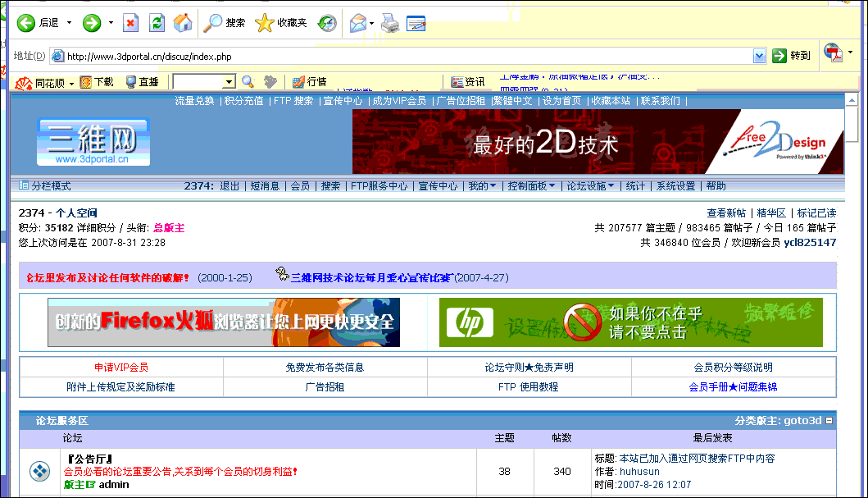Collapse the 论坛服务区 category section
Screen dimensions: 868x498
pyautogui.click(x=829, y=421)
